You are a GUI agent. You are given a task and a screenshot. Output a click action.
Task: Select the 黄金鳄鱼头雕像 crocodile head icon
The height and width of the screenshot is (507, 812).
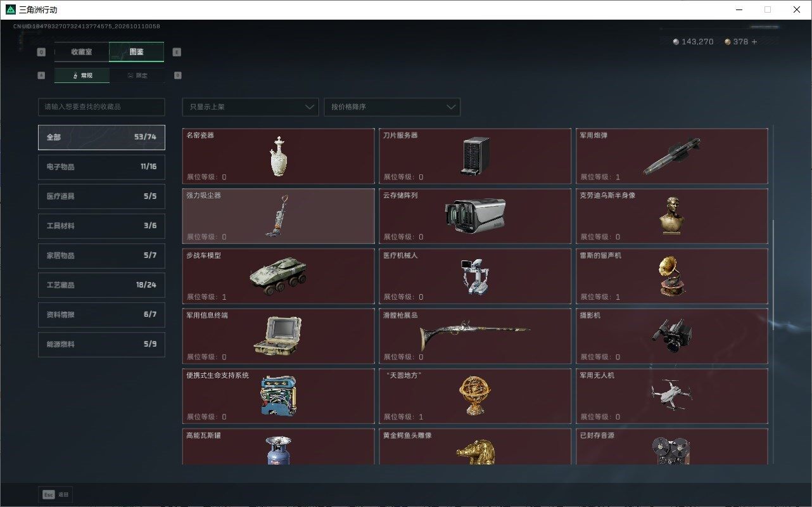(x=475, y=451)
